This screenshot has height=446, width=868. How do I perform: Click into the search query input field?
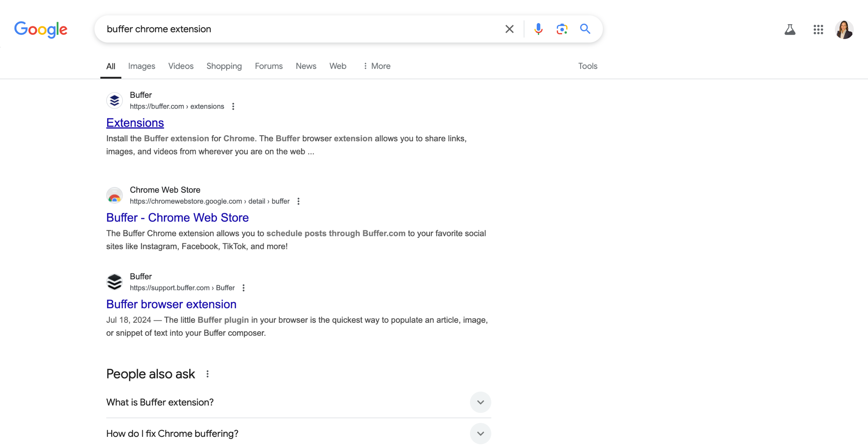pyautogui.click(x=298, y=29)
